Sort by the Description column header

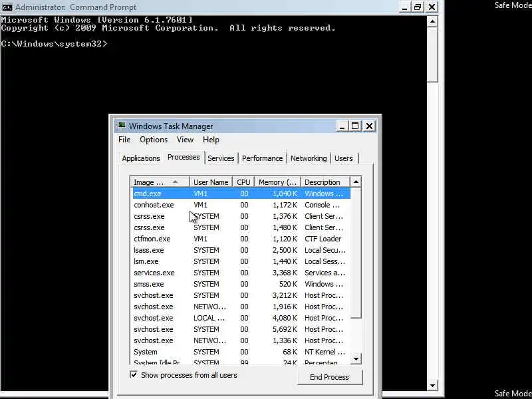[x=325, y=182]
